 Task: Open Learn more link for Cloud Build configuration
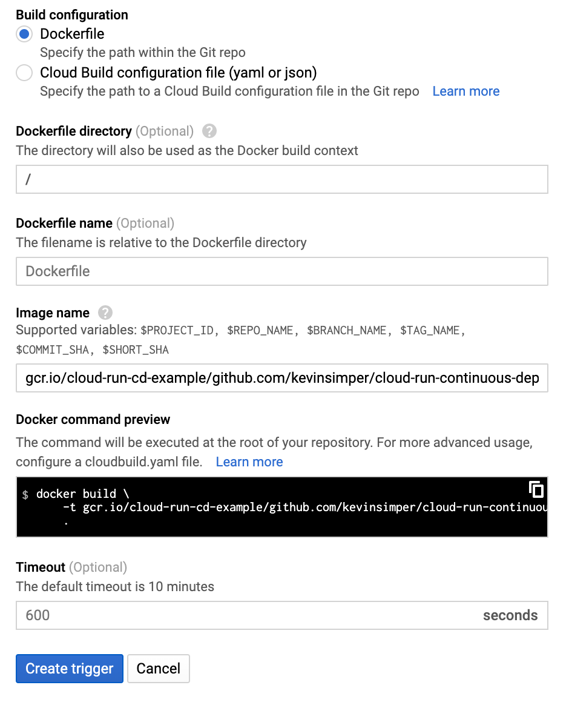(465, 91)
